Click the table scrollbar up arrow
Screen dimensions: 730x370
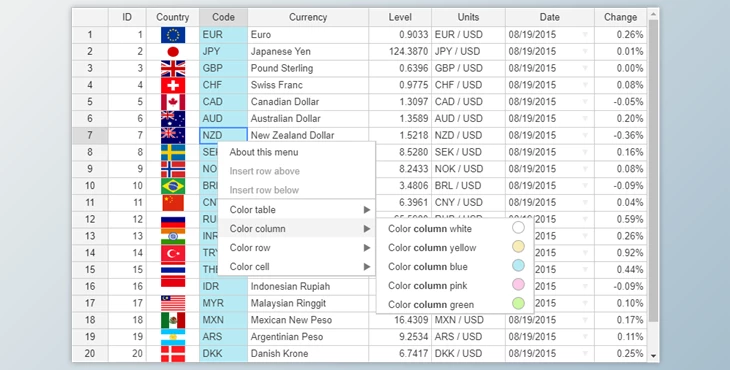tap(653, 14)
